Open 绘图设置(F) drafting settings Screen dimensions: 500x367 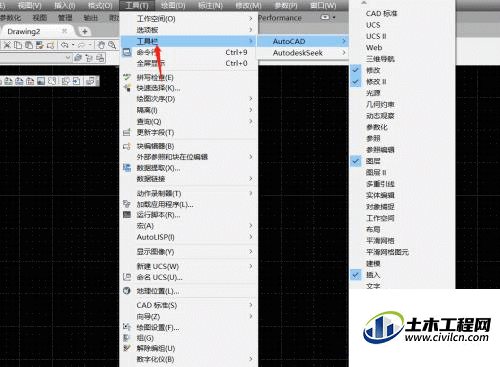tap(188, 328)
